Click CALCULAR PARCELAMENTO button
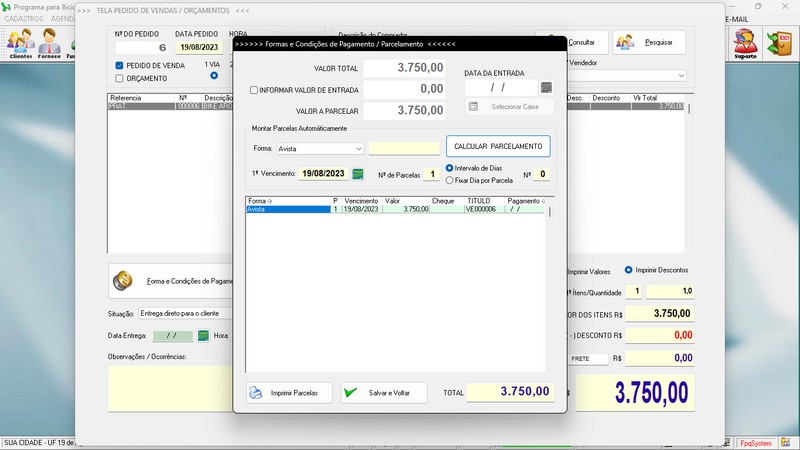 [498, 147]
